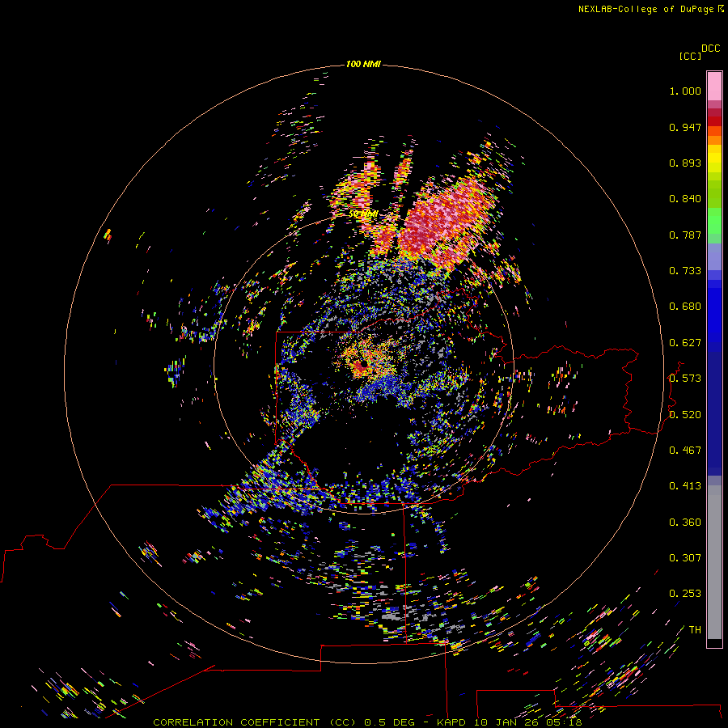The image size is (728, 728).
Task: Click the 0.893 scale value
Action: click(x=685, y=163)
